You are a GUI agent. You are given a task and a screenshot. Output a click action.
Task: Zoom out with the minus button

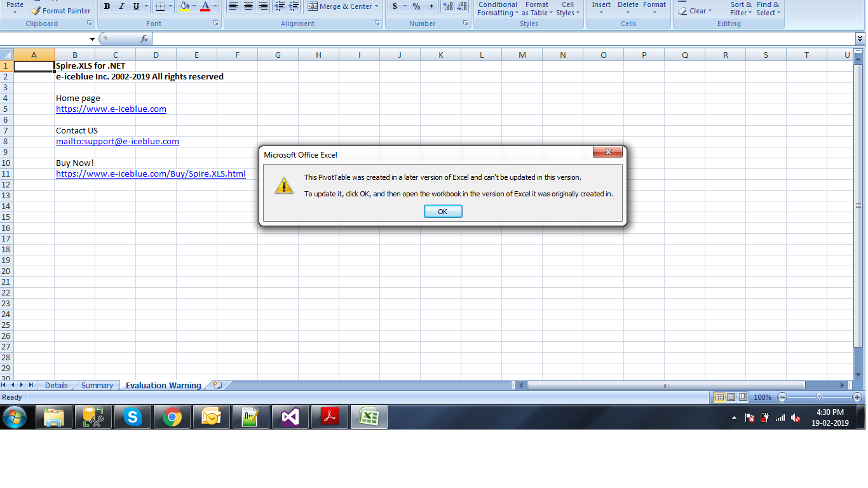782,397
